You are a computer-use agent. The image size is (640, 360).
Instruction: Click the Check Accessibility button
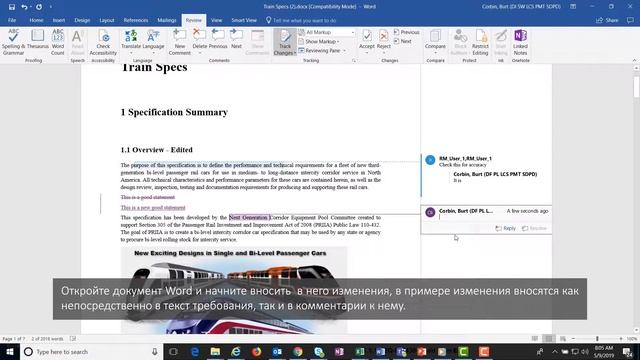point(103,42)
